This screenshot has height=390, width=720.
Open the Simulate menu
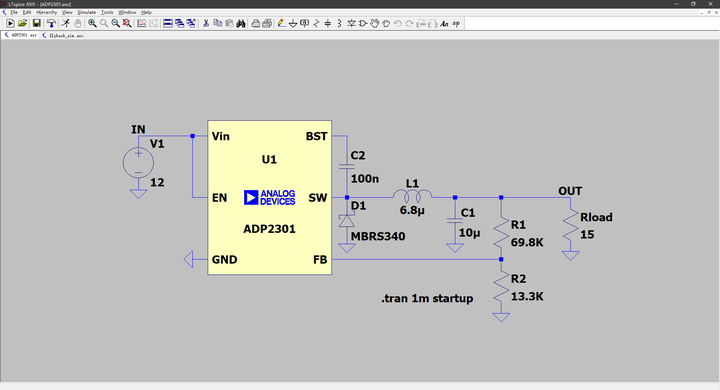point(86,12)
